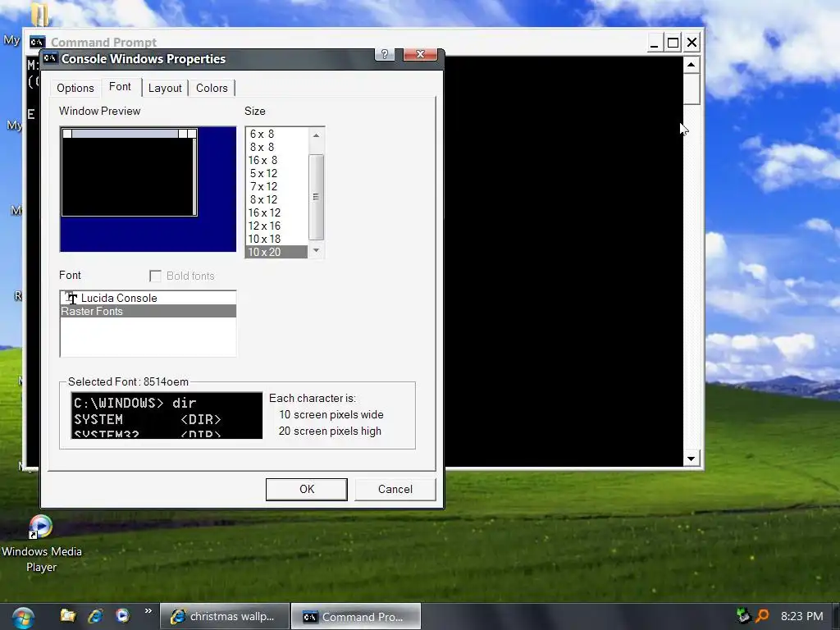
Task: Cancel the Console Windows Properties dialog
Action: coord(395,489)
